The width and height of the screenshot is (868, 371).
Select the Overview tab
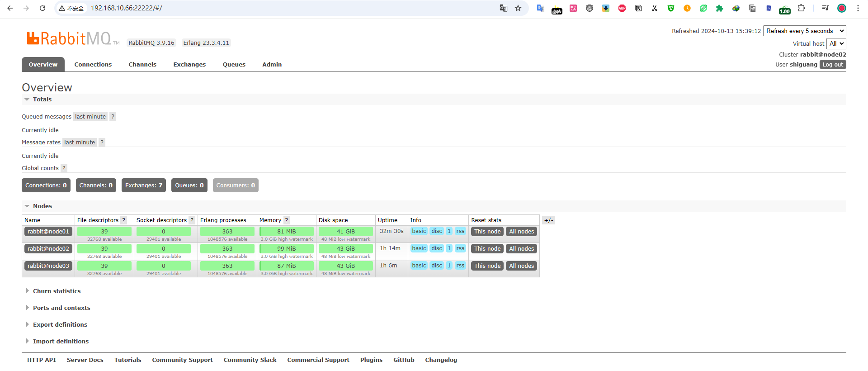click(x=43, y=65)
